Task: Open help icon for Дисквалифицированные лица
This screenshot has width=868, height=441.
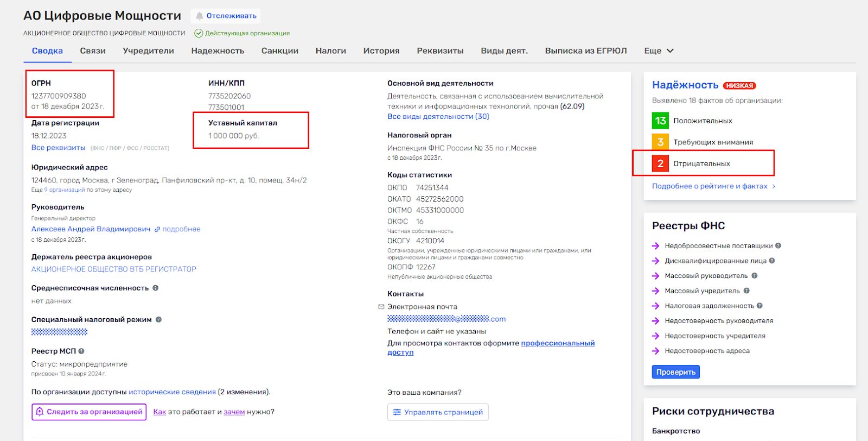Action: click(771, 261)
